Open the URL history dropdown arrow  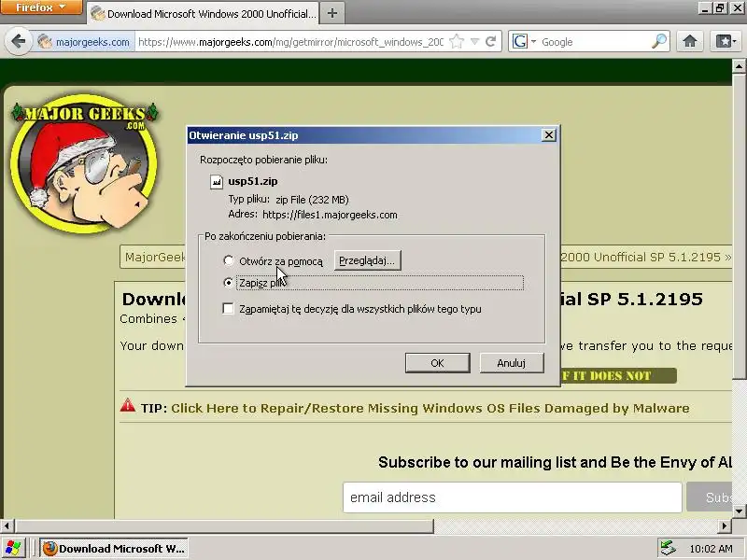(x=474, y=41)
